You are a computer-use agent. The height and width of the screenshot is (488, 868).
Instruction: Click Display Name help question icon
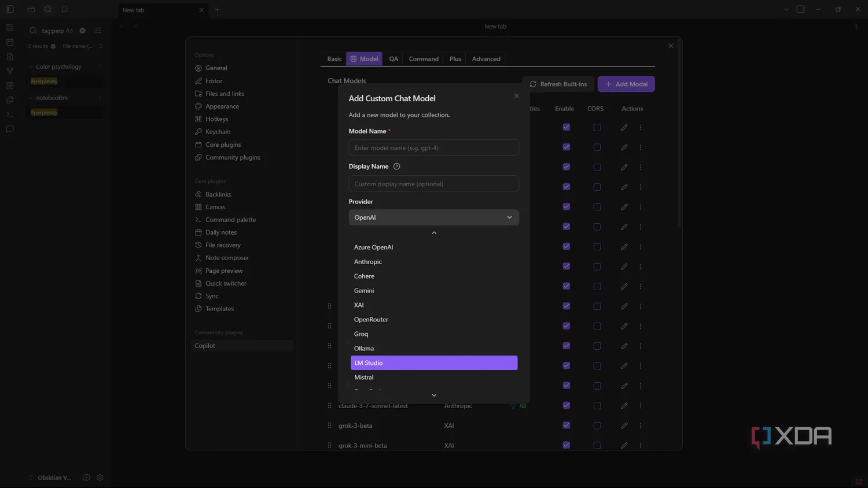point(396,167)
